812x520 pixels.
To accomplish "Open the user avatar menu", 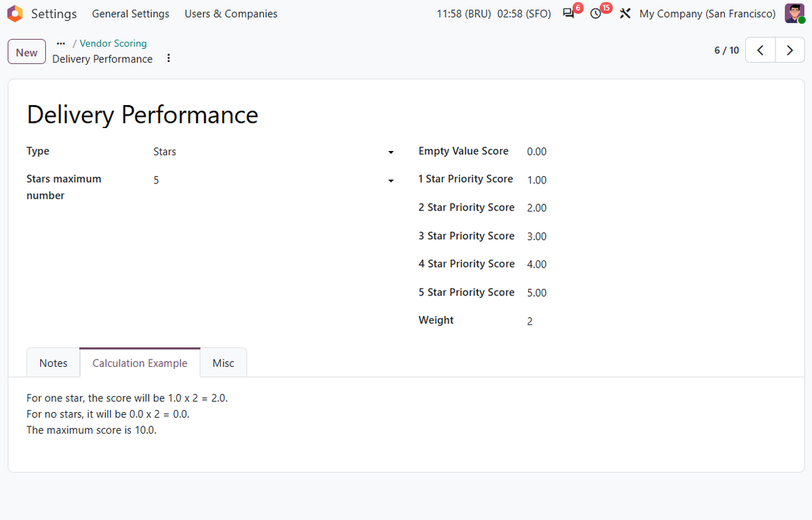I will (794, 14).
